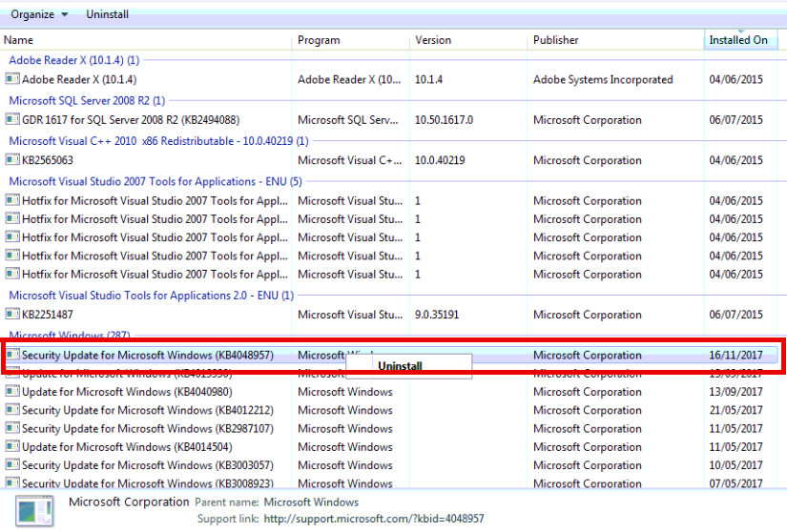
Task: Click the 06/07/2015 date in KB2251487 row
Action: (x=735, y=315)
